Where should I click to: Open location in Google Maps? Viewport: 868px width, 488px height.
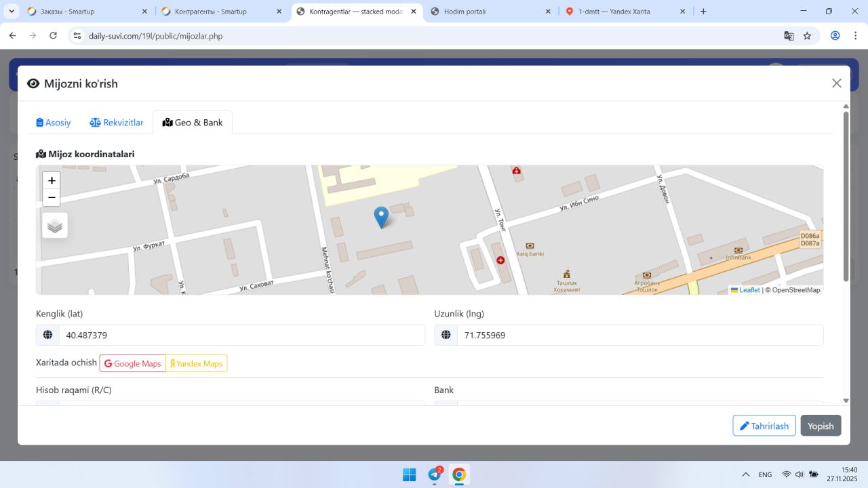tap(133, 364)
